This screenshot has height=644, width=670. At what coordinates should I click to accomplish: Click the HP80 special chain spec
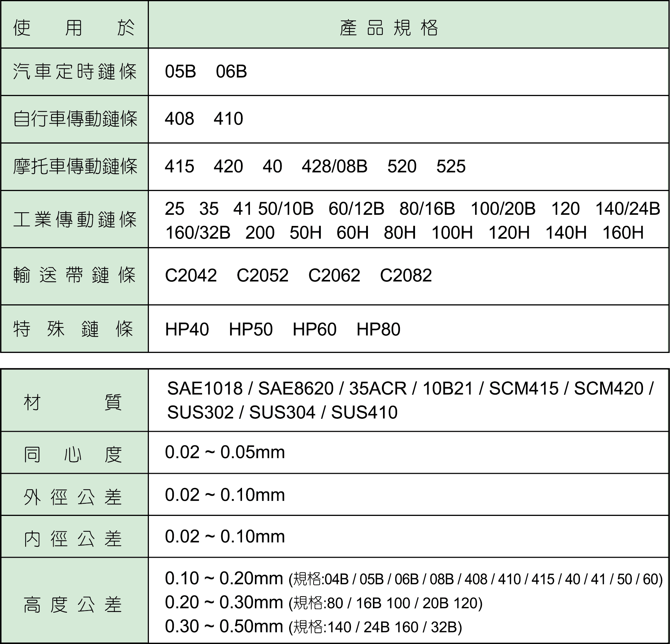[x=378, y=329]
